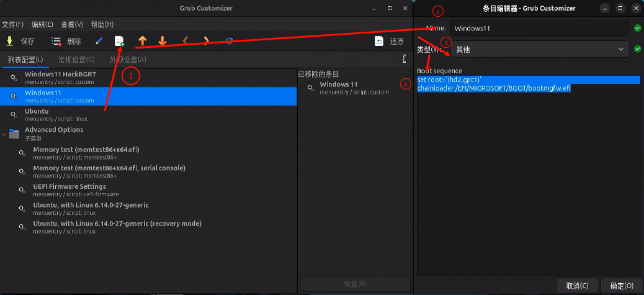This screenshot has height=295, width=644.
Task: Switch to the 常规设置(G) tab
Action: click(76, 60)
